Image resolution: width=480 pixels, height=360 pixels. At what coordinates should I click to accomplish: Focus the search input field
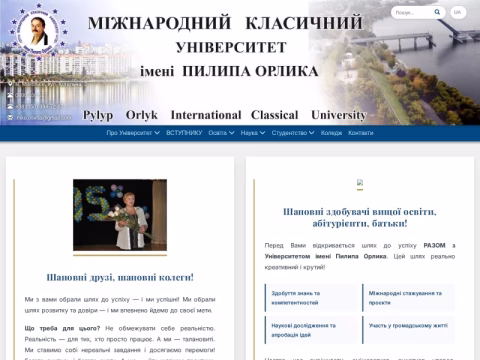(413, 13)
